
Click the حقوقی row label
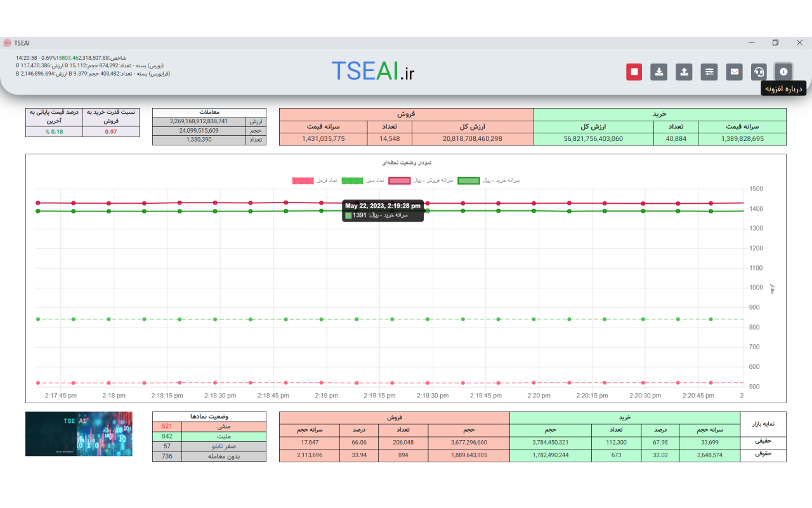click(x=763, y=455)
